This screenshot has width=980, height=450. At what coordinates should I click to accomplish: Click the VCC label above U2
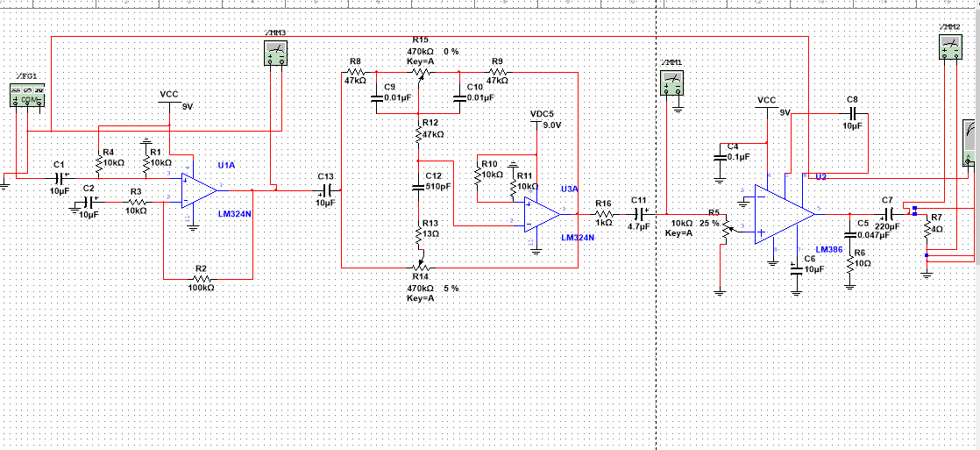point(766,100)
